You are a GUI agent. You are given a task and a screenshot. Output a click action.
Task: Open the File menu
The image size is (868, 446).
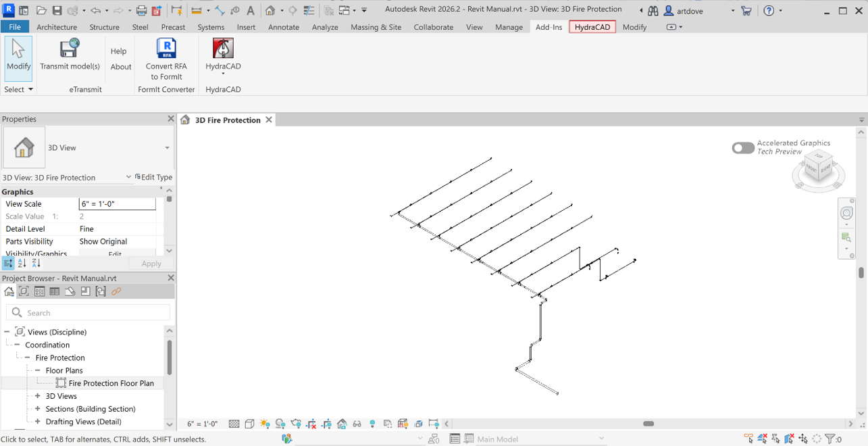[14, 27]
